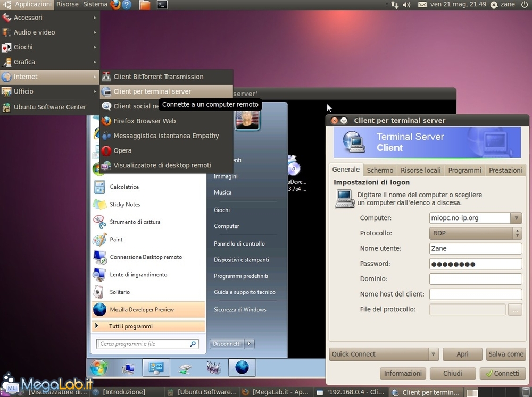
Task: Expand Tutti i programmi
Action: pyautogui.click(x=148, y=326)
